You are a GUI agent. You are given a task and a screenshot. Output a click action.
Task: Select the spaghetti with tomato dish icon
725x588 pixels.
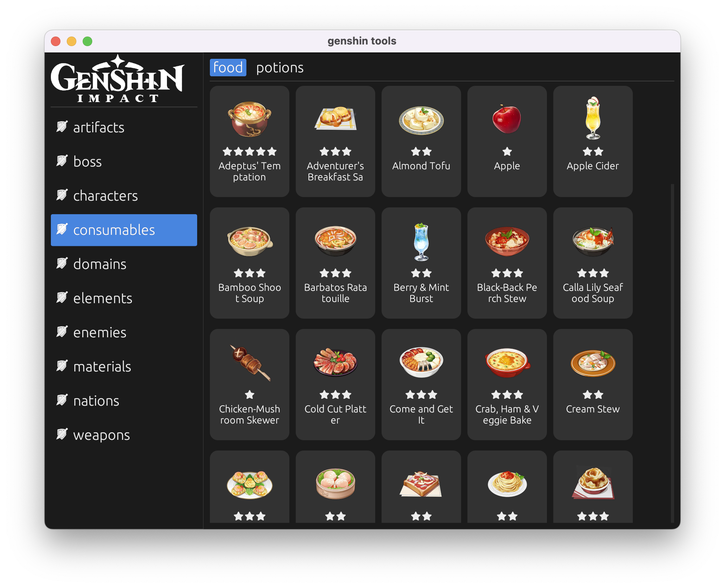pos(507,484)
